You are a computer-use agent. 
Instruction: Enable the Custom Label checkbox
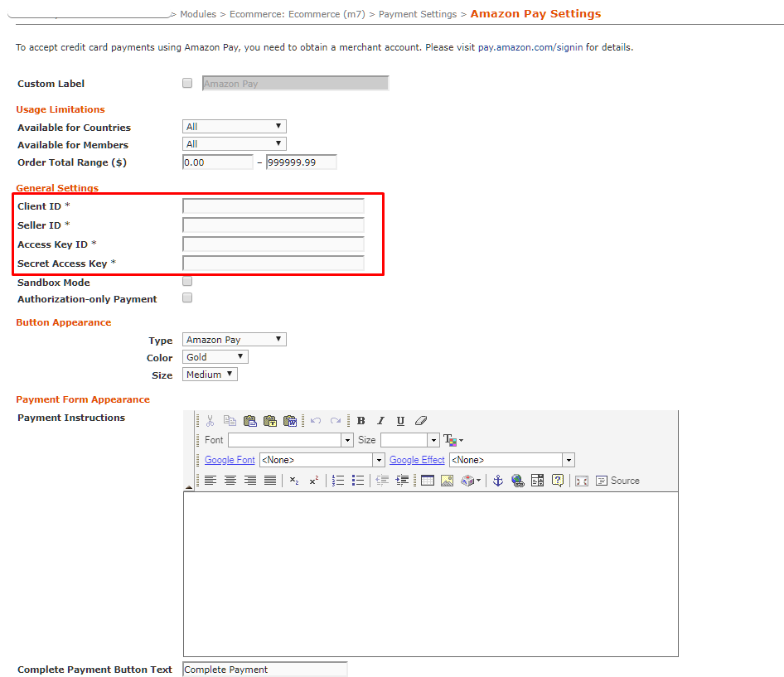[187, 83]
